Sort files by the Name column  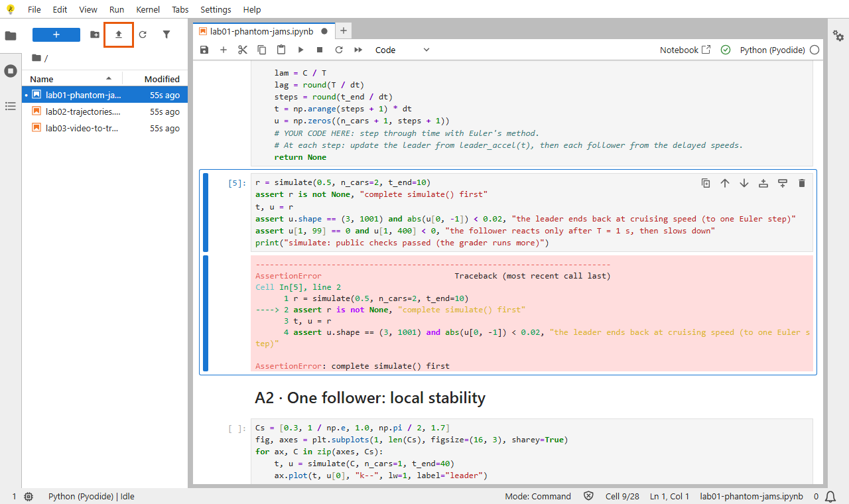tap(72, 79)
